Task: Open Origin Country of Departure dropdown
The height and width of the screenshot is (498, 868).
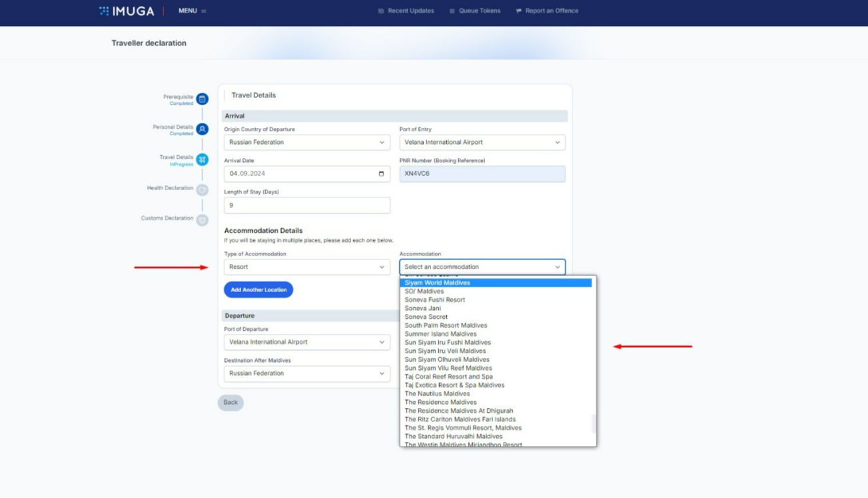Action: tap(307, 142)
